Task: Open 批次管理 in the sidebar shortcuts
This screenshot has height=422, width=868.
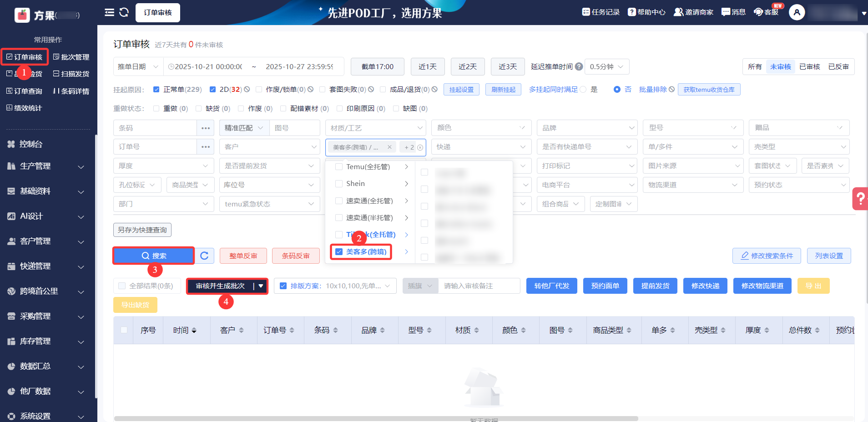Action: pyautogui.click(x=71, y=57)
